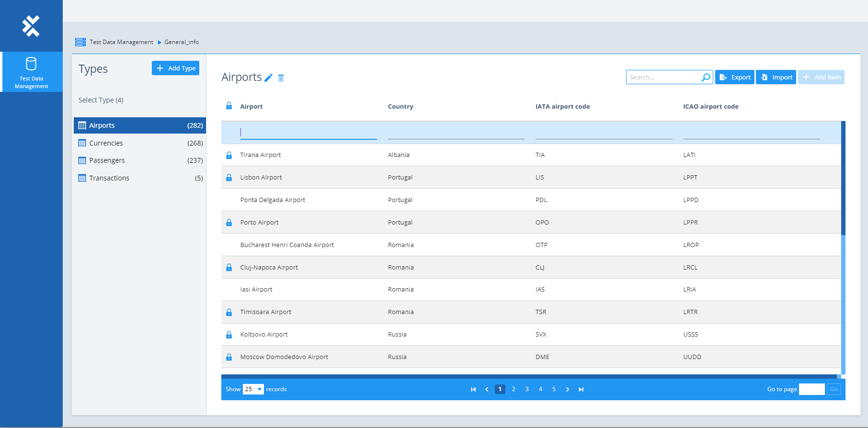Toggle the lock on Tirana Airport row
This screenshot has height=428, width=868.
pyautogui.click(x=229, y=155)
